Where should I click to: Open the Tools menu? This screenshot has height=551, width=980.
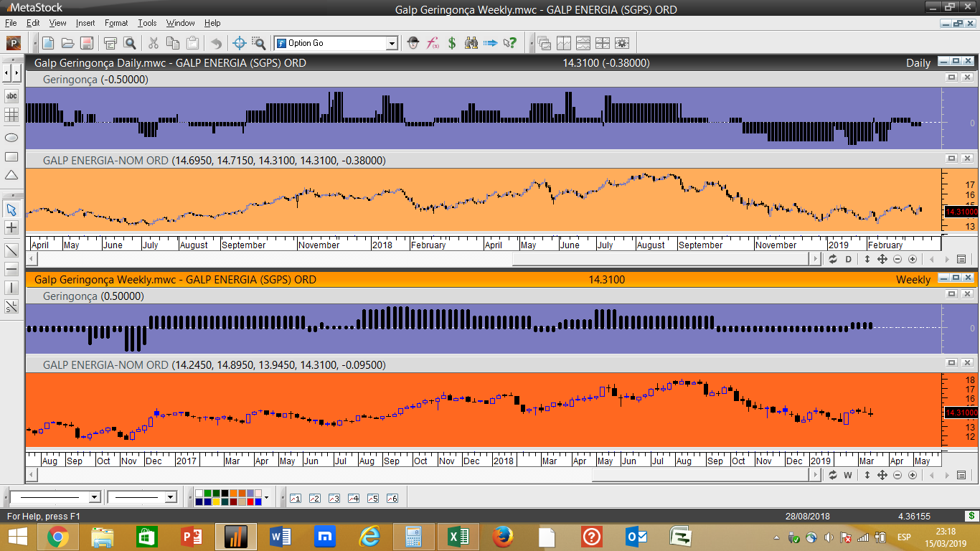[x=147, y=23]
